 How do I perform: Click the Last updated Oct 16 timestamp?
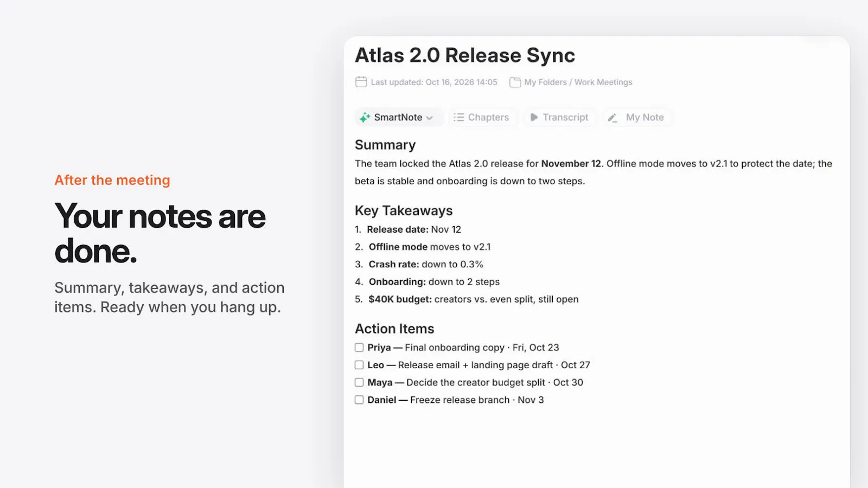pyautogui.click(x=434, y=82)
